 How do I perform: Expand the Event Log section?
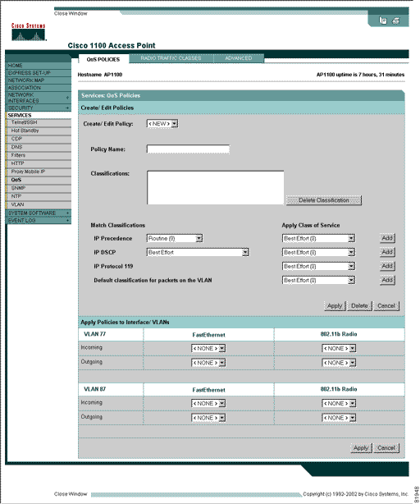click(x=39, y=221)
